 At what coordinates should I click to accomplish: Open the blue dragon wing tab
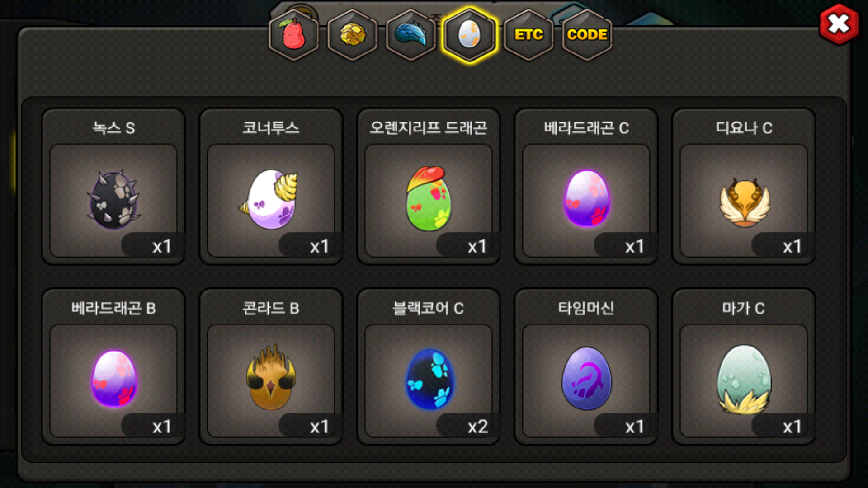coord(411,34)
